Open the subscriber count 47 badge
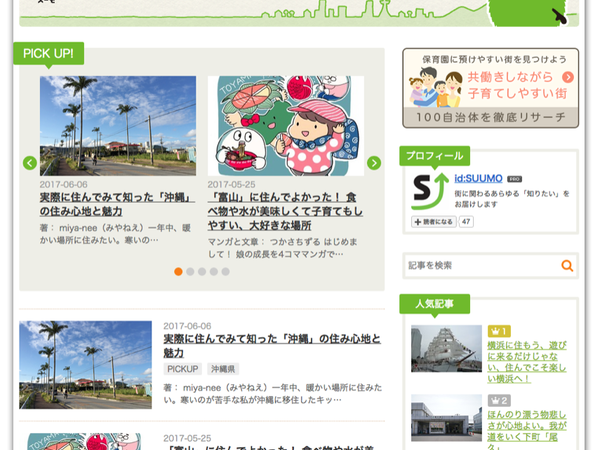 pyautogui.click(x=466, y=221)
